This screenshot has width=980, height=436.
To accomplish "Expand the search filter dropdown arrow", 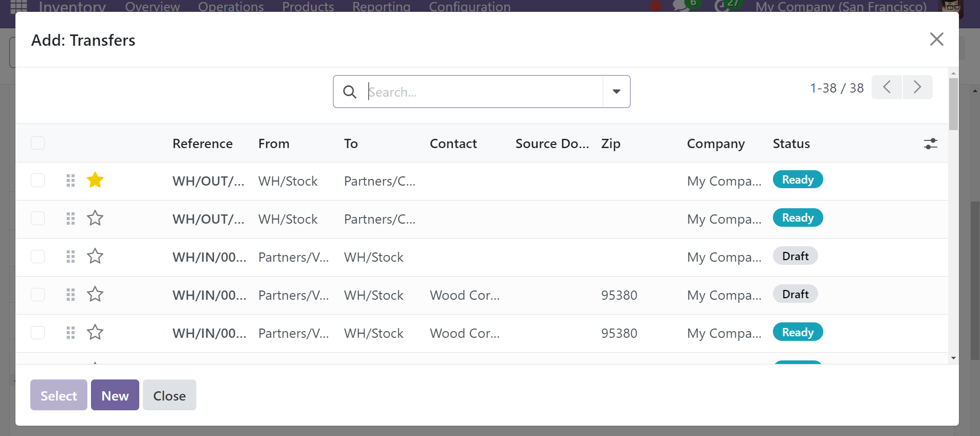I will (616, 92).
